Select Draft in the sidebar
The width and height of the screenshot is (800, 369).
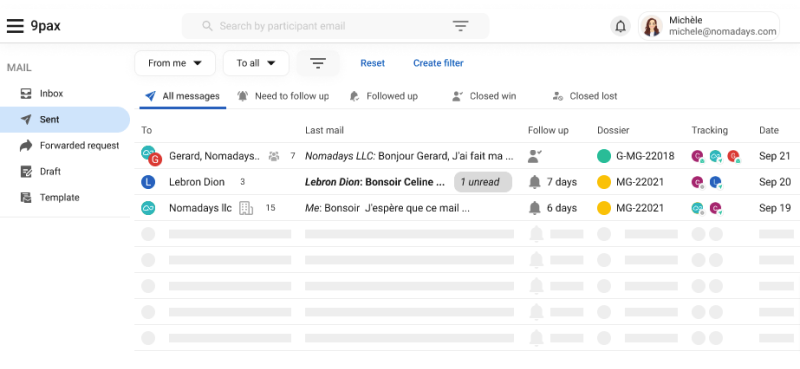(65, 171)
